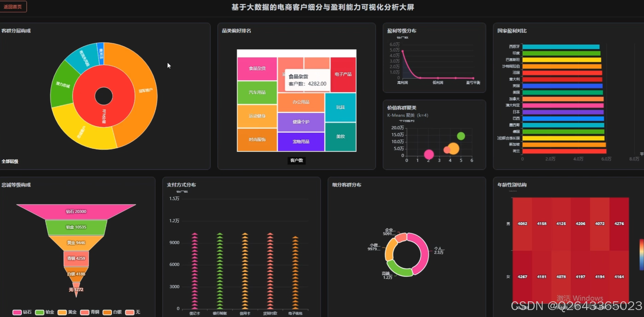Click the red 荷兰 country bar
The width and height of the screenshot is (644, 317).
[564, 151]
